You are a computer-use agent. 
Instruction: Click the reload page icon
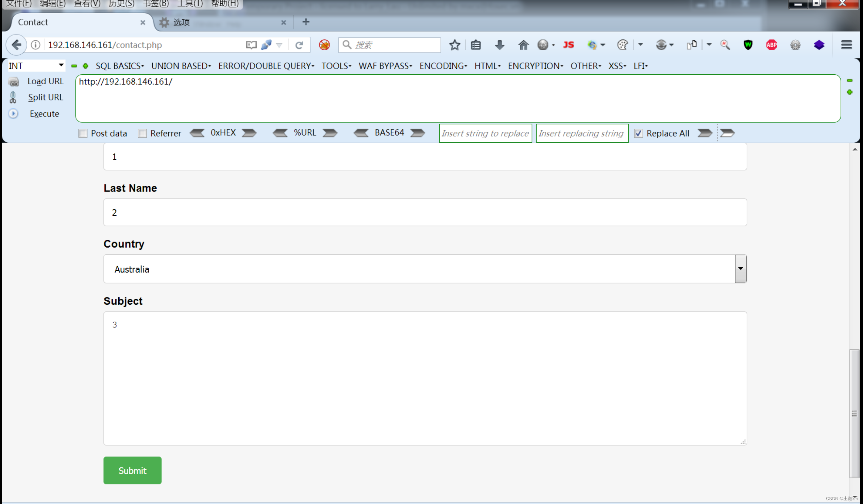pos(299,45)
